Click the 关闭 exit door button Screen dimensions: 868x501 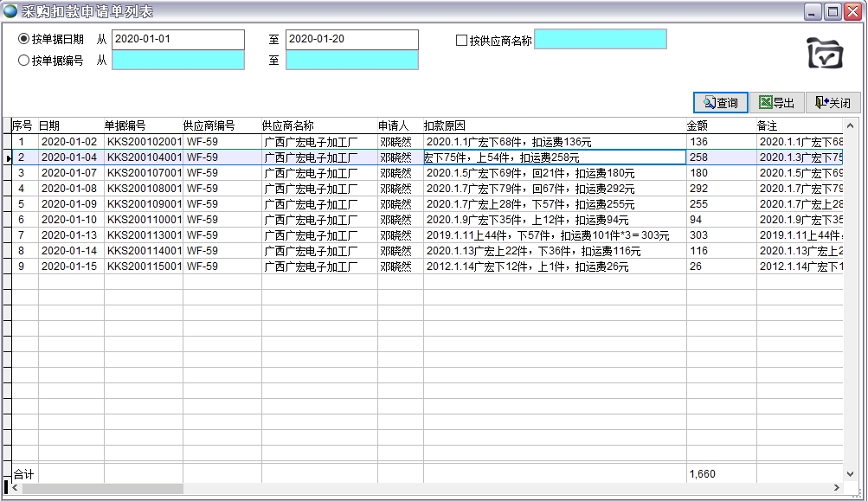pos(832,103)
